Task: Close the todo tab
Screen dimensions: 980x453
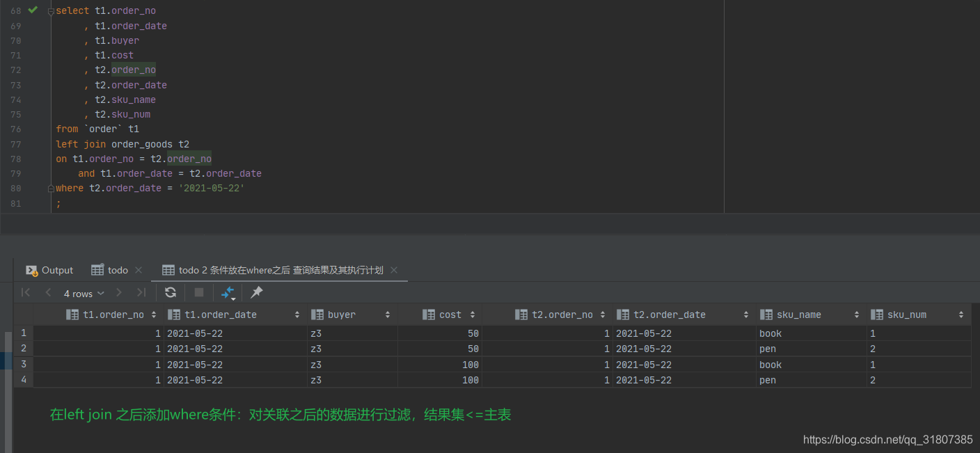Action: click(x=139, y=270)
